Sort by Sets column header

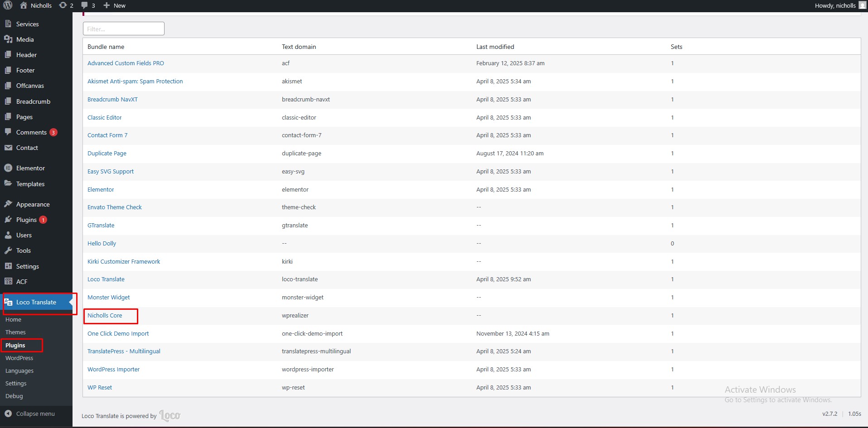click(676, 47)
